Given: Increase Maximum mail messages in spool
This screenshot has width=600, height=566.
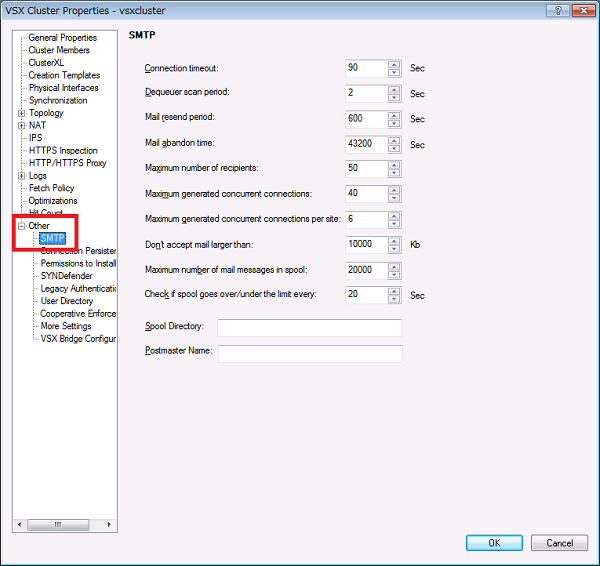Looking at the screenshot, I should [x=394, y=266].
